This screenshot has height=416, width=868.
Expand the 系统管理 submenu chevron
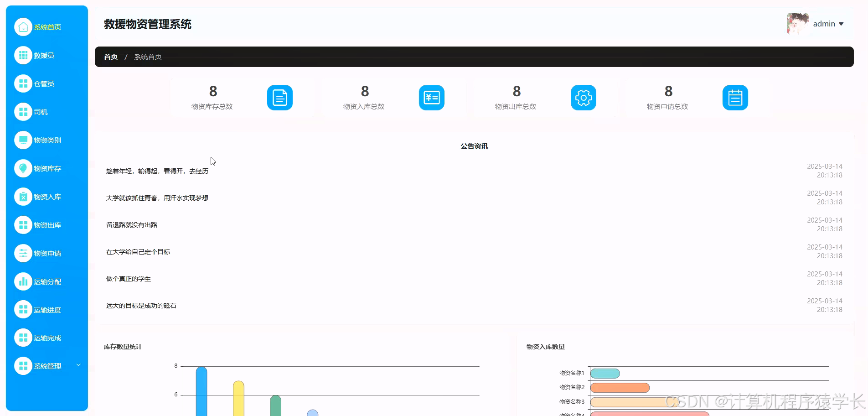78,365
